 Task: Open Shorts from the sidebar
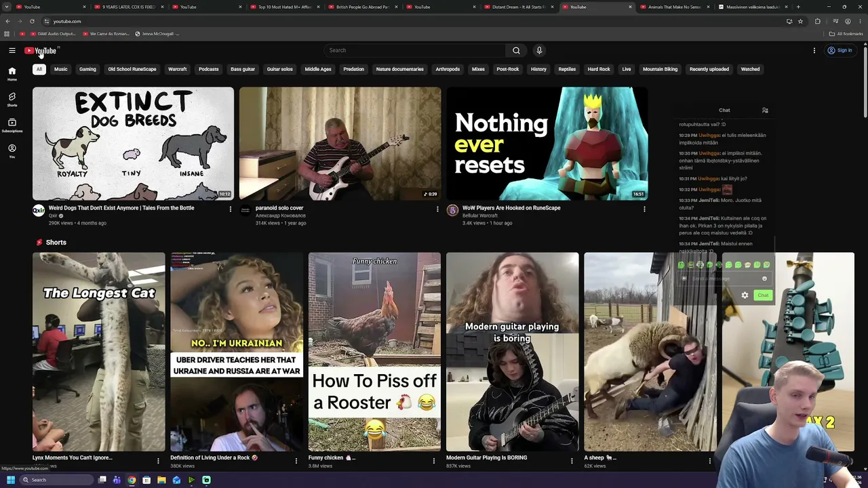point(12,100)
